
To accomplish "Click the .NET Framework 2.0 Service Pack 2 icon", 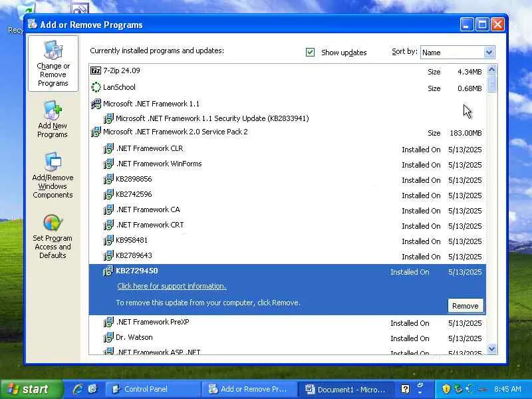I will pos(96,132).
